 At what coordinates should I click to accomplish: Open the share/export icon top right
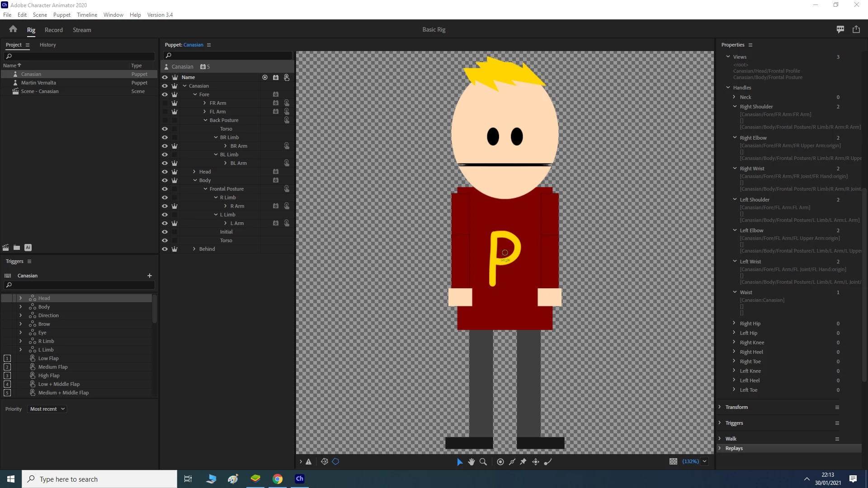(x=856, y=29)
